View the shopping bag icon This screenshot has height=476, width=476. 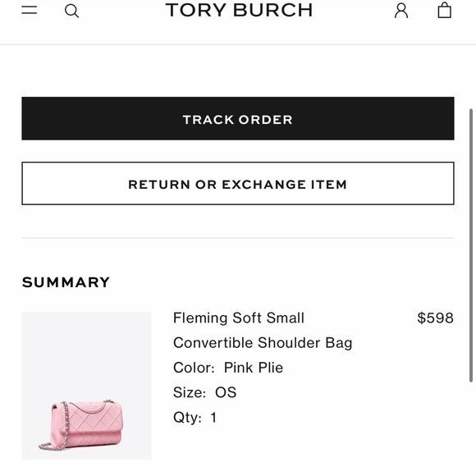(x=444, y=10)
